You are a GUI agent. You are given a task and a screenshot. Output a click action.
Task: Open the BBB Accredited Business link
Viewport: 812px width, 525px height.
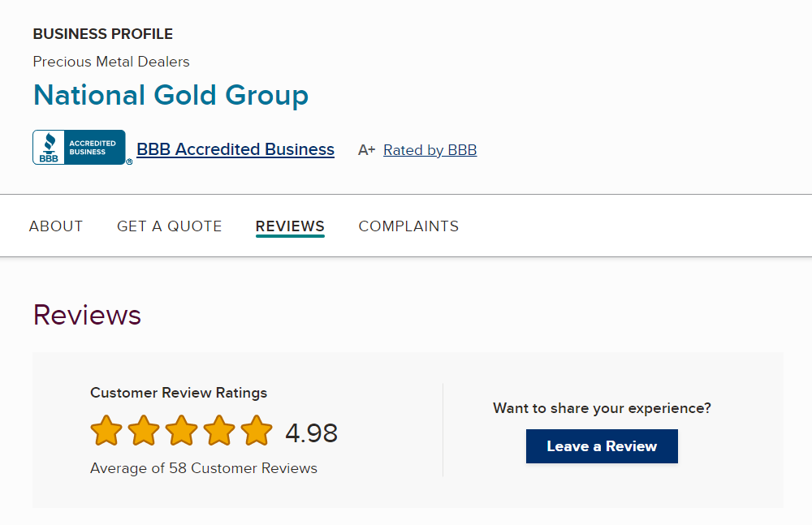click(235, 149)
